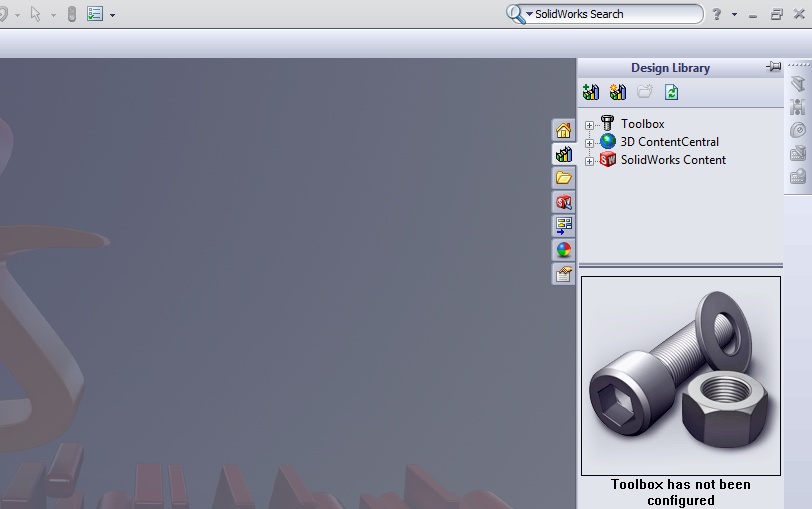Close the SolidWorks window
Viewport: 812px width, 509px height.
click(799, 14)
